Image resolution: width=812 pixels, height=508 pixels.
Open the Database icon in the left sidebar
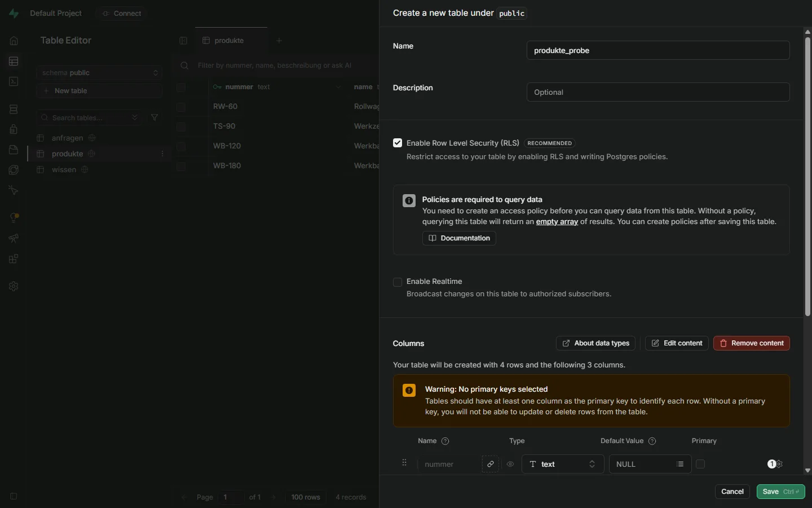(x=14, y=110)
